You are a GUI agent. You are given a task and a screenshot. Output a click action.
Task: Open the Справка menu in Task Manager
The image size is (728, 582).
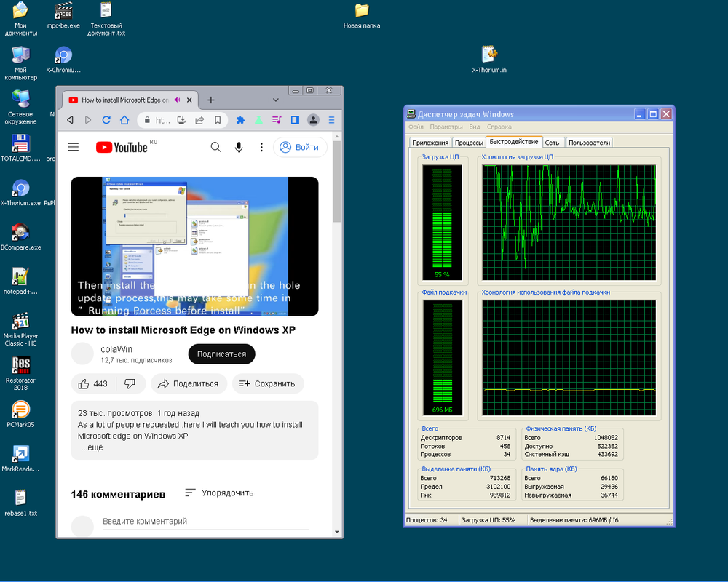[x=499, y=127]
